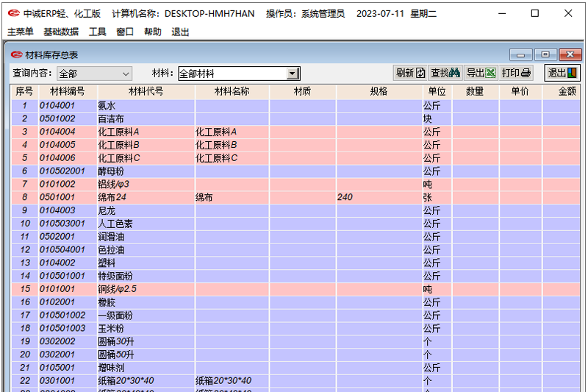This screenshot has height=392, width=588.
Task: Click the 材料代号 column header
Action: (x=146, y=91)
